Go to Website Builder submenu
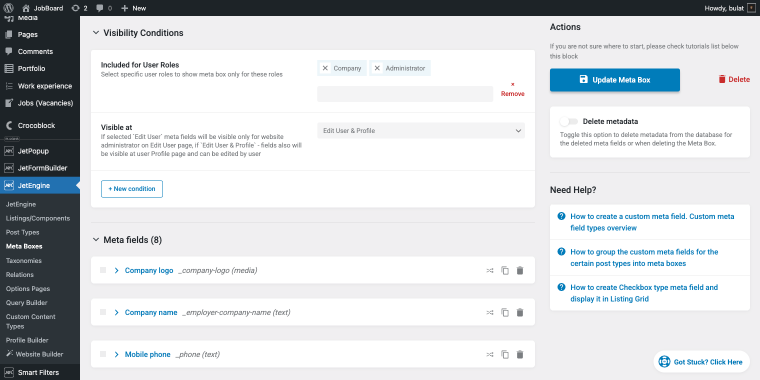The width and height of the screenshot is (760, 380). click(35, 354)
